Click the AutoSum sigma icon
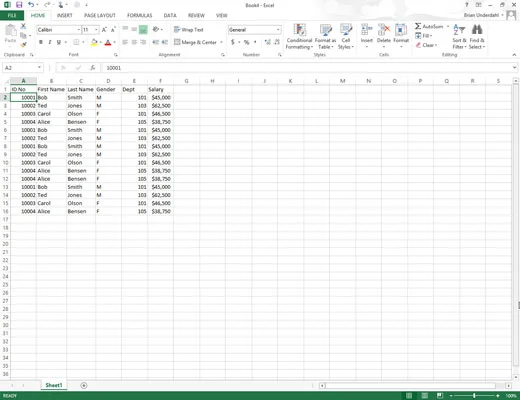Screen dimensions: 520x400 pos(418,26)
